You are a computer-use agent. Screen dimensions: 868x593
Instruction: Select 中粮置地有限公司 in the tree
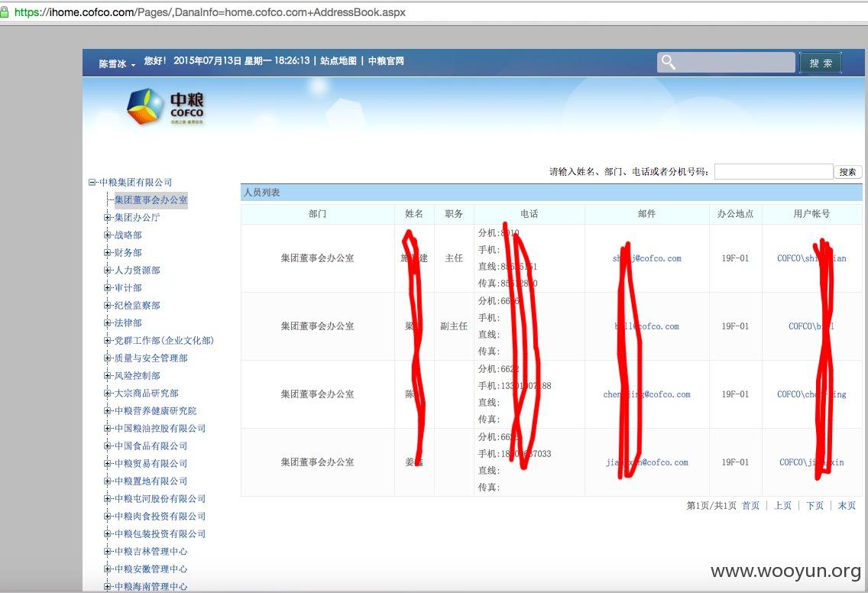151,481
